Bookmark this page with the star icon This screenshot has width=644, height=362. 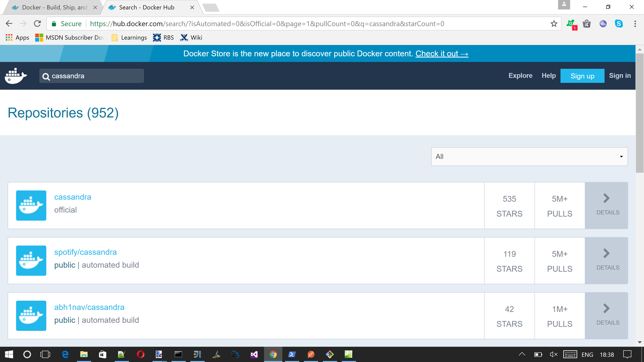tap(554, 24)
